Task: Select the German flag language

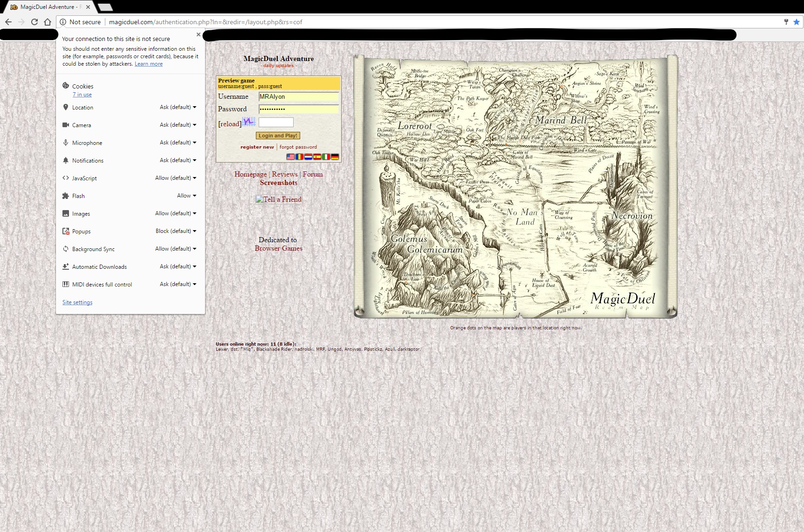Action: (x=335, y=157)
